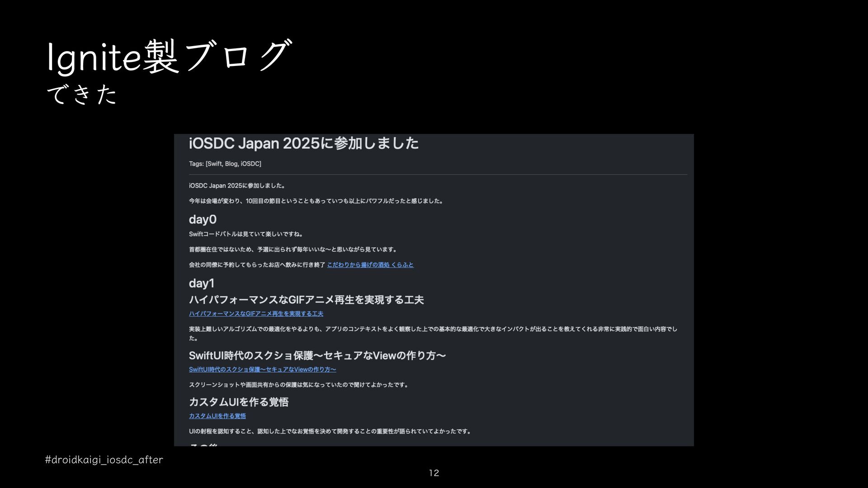Select the day0 heading
The width and height of the screenshot is (868, 488).
click(203, 220)
